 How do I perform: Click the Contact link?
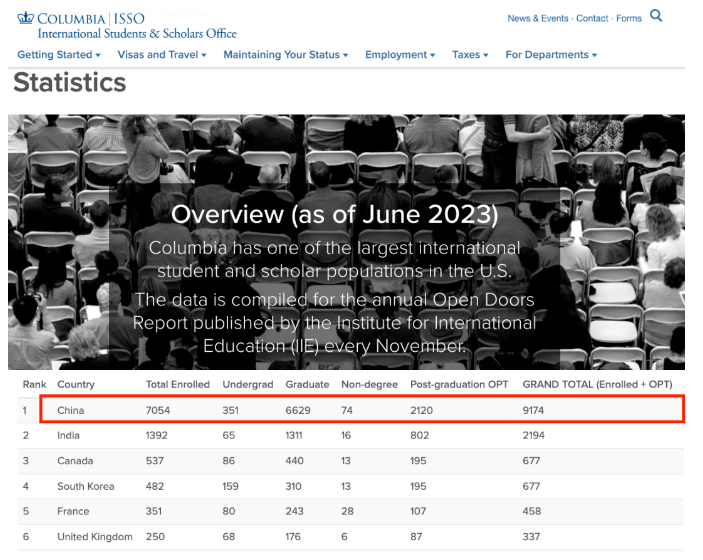click(x=592, y=18)
